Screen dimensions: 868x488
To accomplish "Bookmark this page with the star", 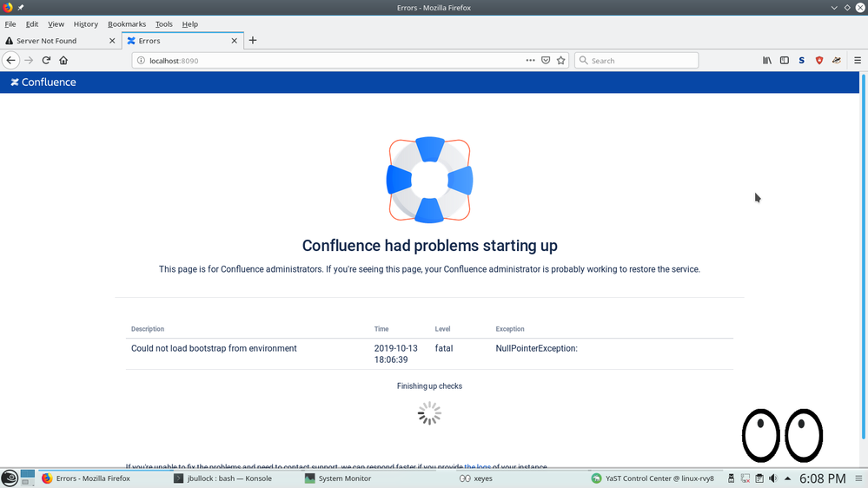I will (x=560, y=60).
